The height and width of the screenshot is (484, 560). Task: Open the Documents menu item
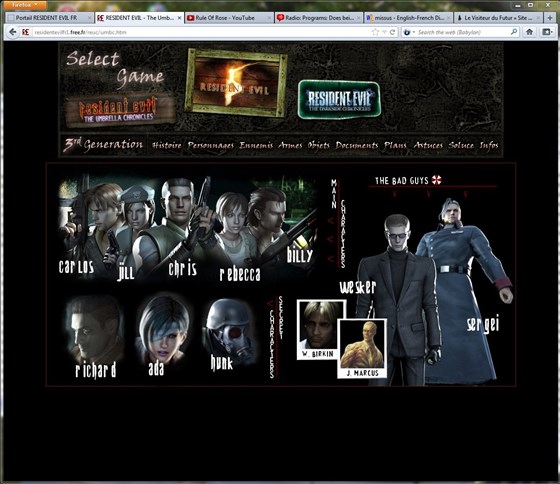356,145
